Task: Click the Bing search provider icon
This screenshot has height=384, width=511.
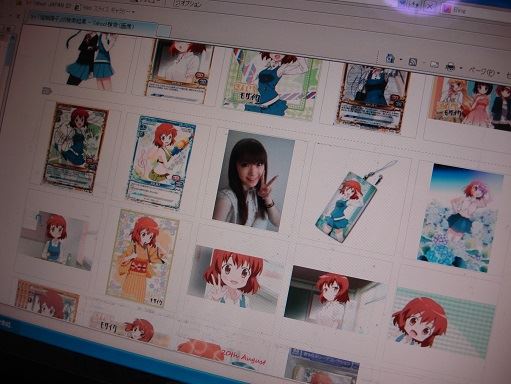Action: (x=447, y=9)
